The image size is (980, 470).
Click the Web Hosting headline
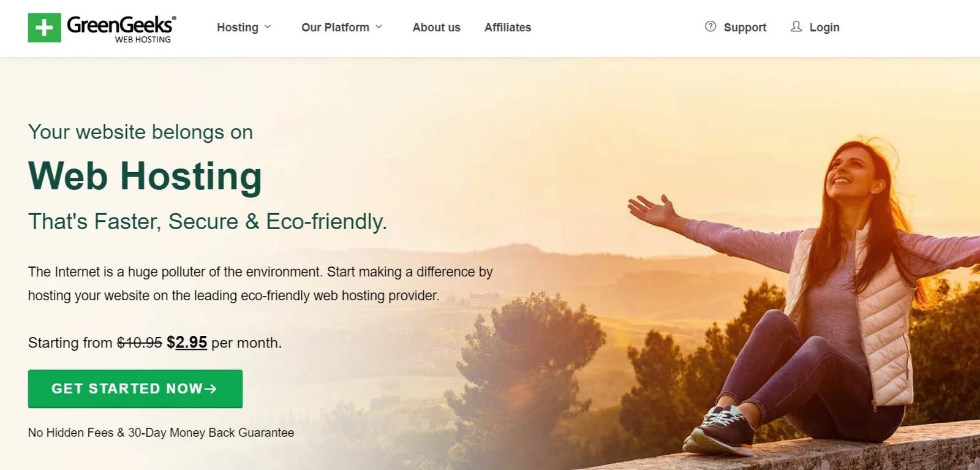point(145,176)
